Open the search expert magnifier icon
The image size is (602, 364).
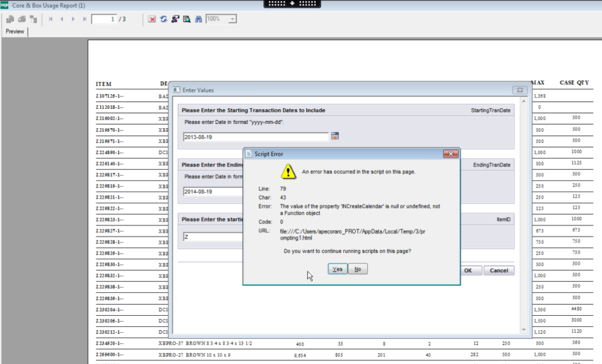186,19
